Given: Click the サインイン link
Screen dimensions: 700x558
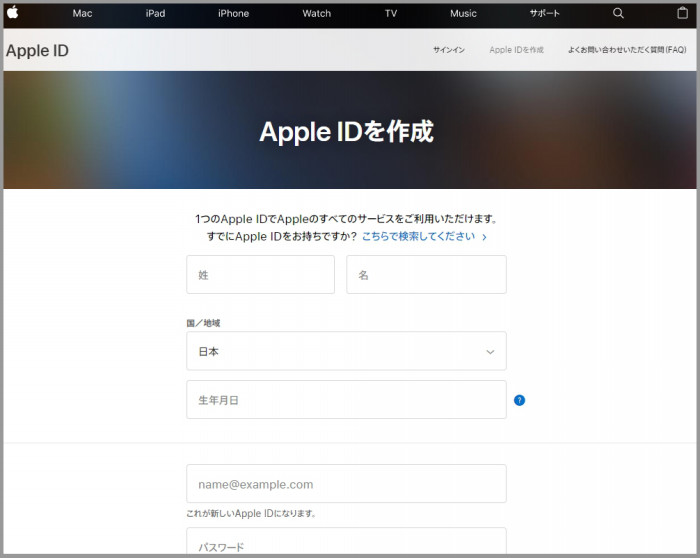Looking at the screenshot, I should (449, 50).
